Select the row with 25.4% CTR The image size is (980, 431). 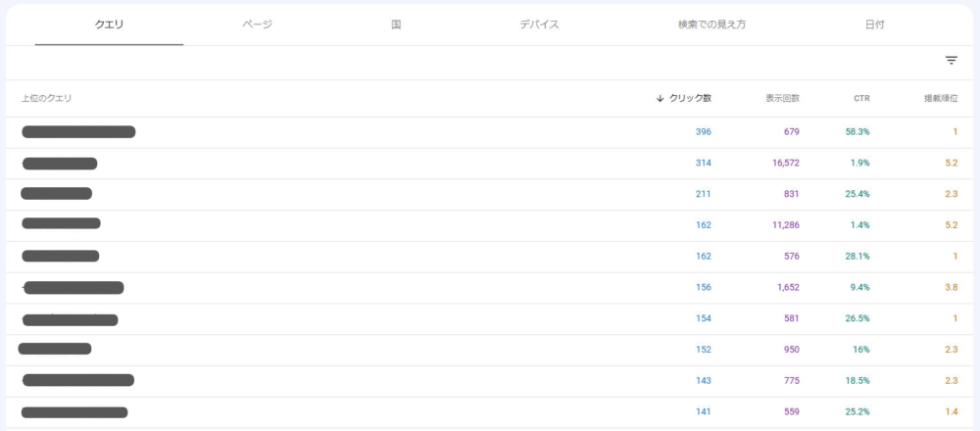coord(490,194)
